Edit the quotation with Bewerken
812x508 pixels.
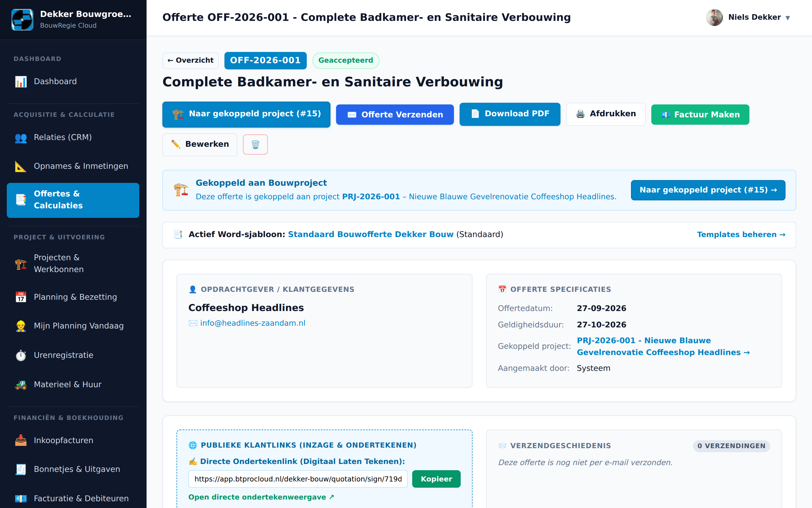click(200, 144)
